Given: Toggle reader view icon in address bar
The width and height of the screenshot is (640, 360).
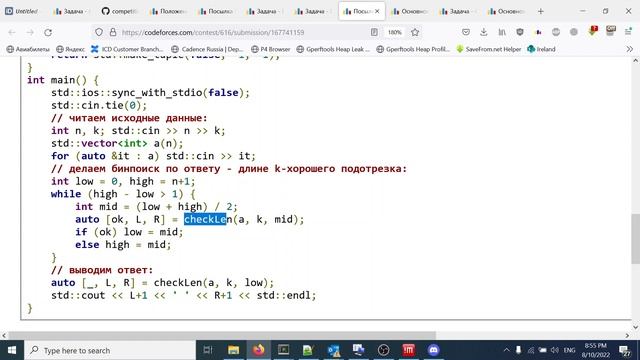Looking at the screenshot, I should [x=374, y=32].
